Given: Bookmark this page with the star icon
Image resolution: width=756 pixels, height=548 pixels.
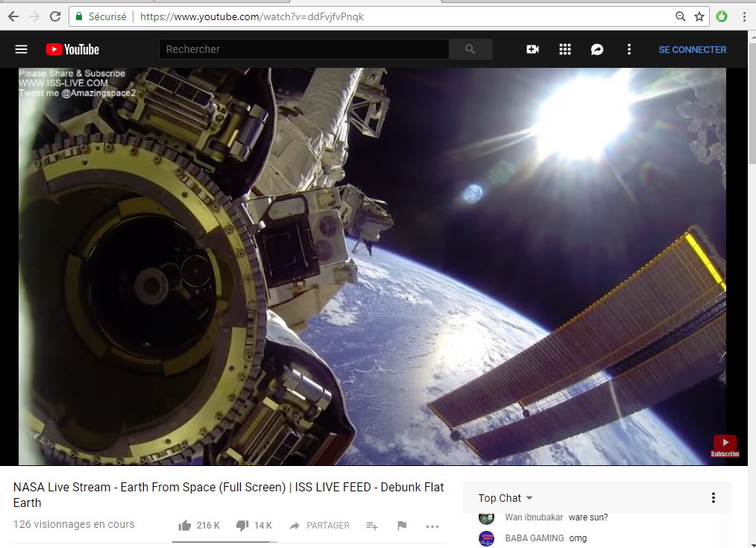Looking at the screenshot, I should (699, 17).
